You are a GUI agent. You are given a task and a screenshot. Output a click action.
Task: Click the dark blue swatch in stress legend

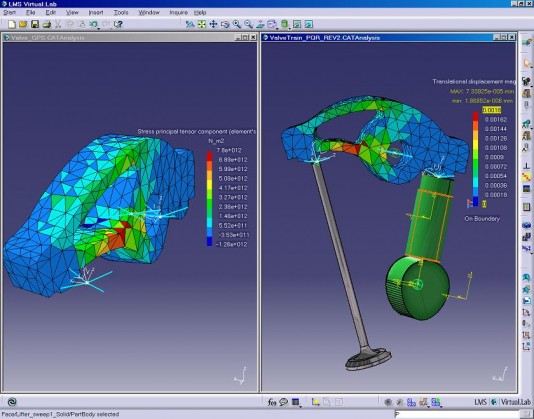point(209,242)
